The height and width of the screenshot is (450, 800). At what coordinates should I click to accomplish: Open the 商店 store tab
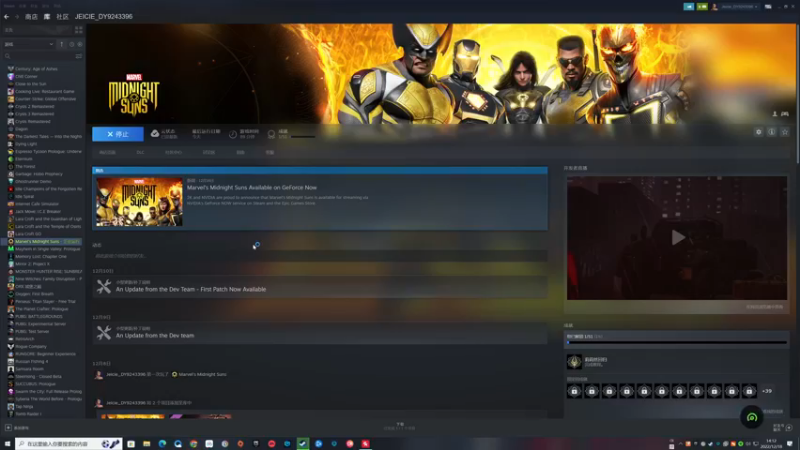(x=31, y=17)
